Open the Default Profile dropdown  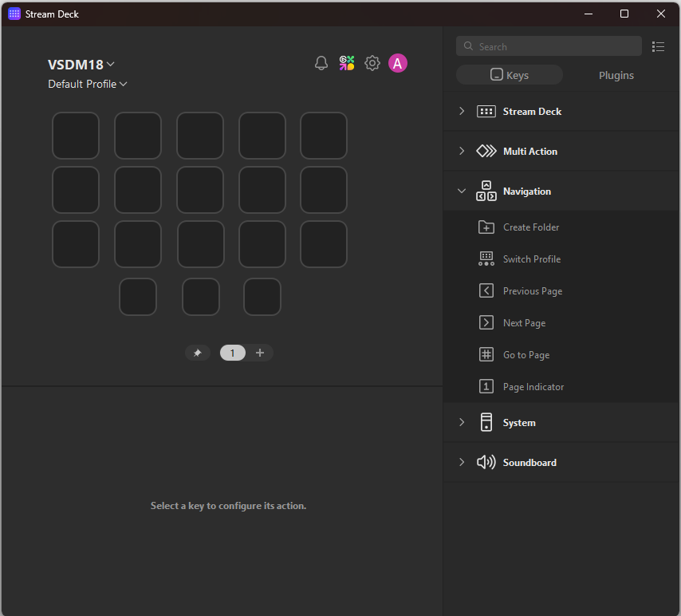(87, 84)
